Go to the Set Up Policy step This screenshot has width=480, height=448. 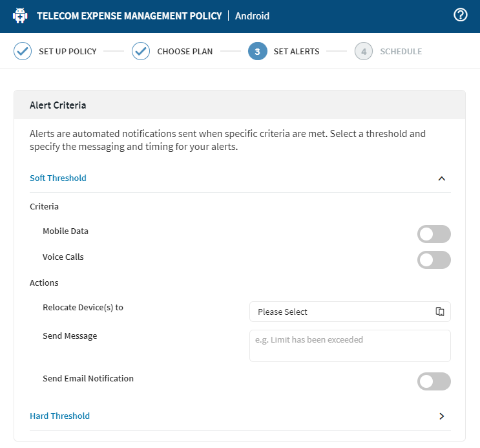[67, 52]
